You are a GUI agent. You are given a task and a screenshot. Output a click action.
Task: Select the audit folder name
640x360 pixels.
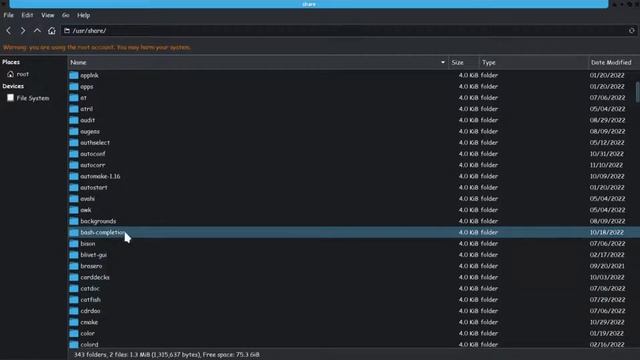pos(88,120)
